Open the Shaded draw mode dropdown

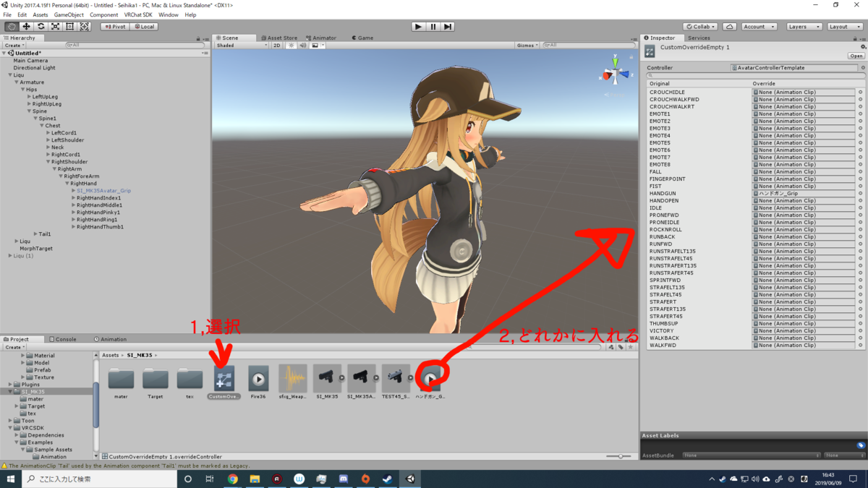tap(242, 46)
